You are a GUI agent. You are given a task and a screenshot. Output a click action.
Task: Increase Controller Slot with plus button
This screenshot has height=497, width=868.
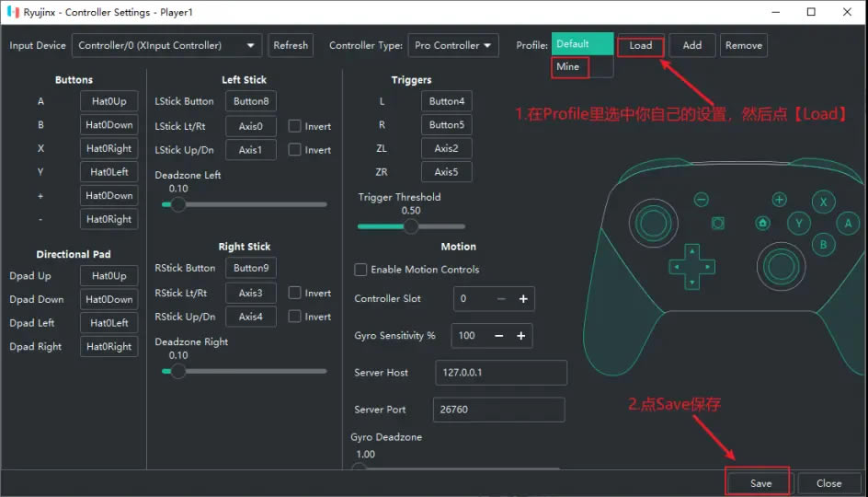coord(523,298)
